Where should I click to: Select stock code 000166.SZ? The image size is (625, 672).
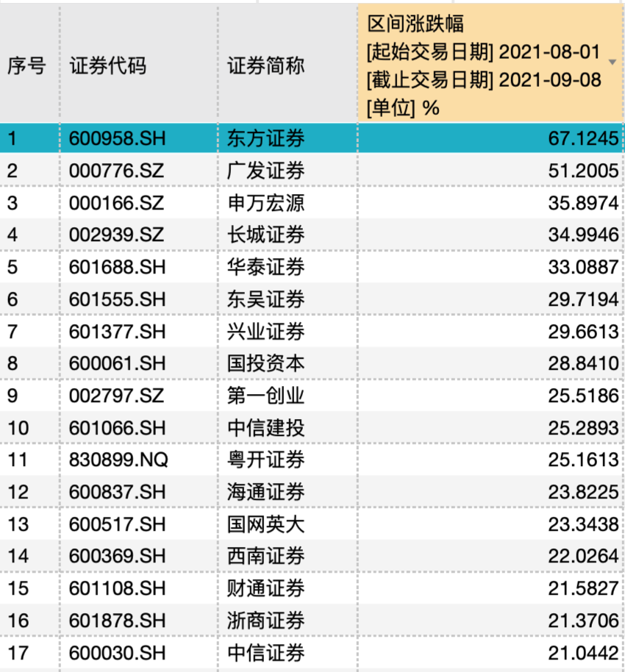pyautogui.click(x=116, y=203)
